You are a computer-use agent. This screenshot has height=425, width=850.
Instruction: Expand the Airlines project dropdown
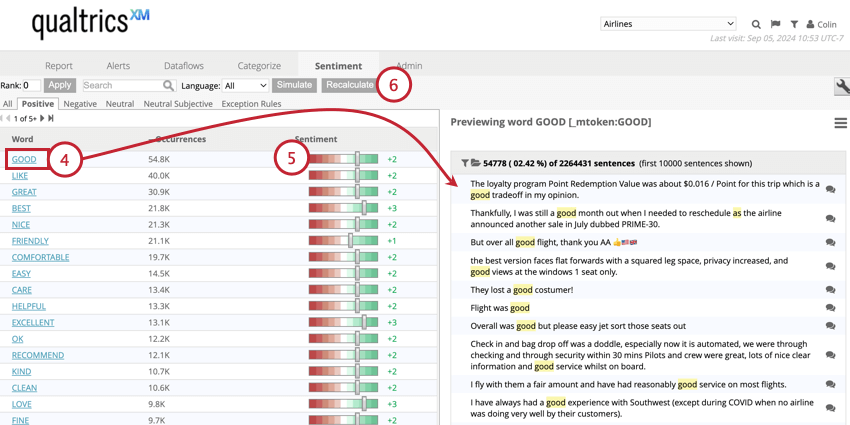[668, 24]
